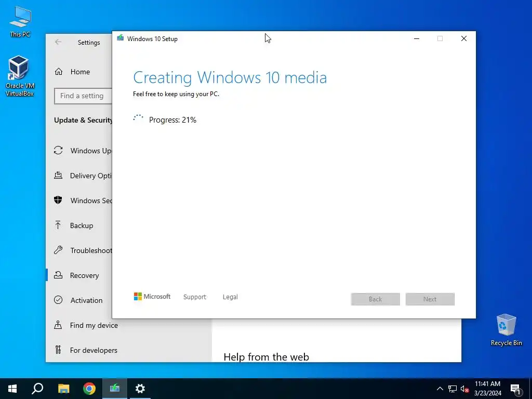This screenshot has height=399, width=532.
Task: Click the Activation checkmark circle icon
Action: 58,300
